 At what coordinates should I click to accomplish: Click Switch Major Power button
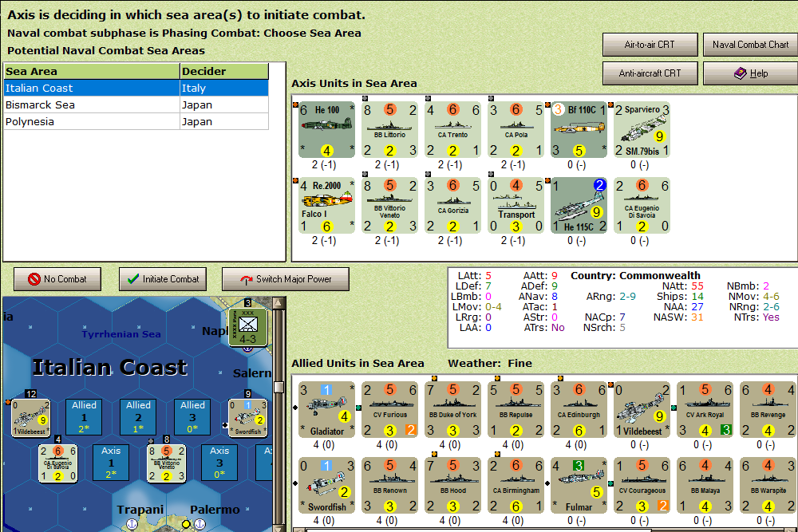[286, 279]
